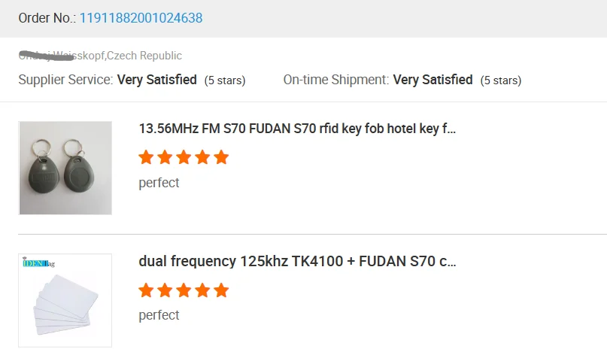The image size is (607, 364).
Task: Click the Supplier Service 'Very Satisfied' rating
Action: tap(157, 80)
